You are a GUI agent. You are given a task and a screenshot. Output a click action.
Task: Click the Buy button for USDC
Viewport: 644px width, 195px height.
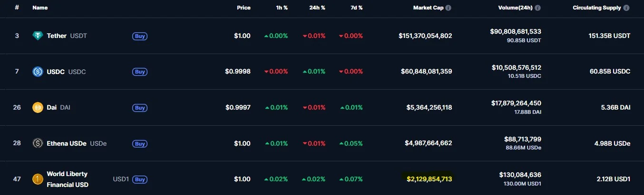point(140,72)
